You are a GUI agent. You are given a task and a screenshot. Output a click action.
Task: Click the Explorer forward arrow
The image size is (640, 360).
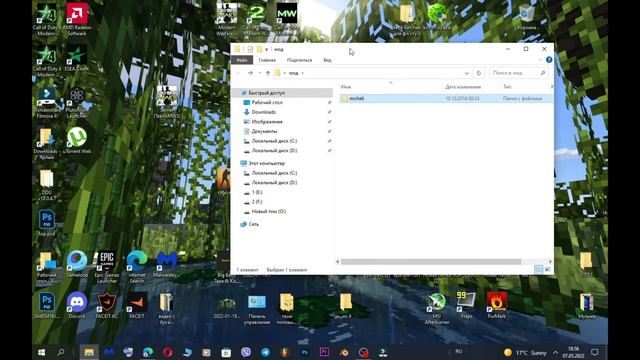[250, 73]
